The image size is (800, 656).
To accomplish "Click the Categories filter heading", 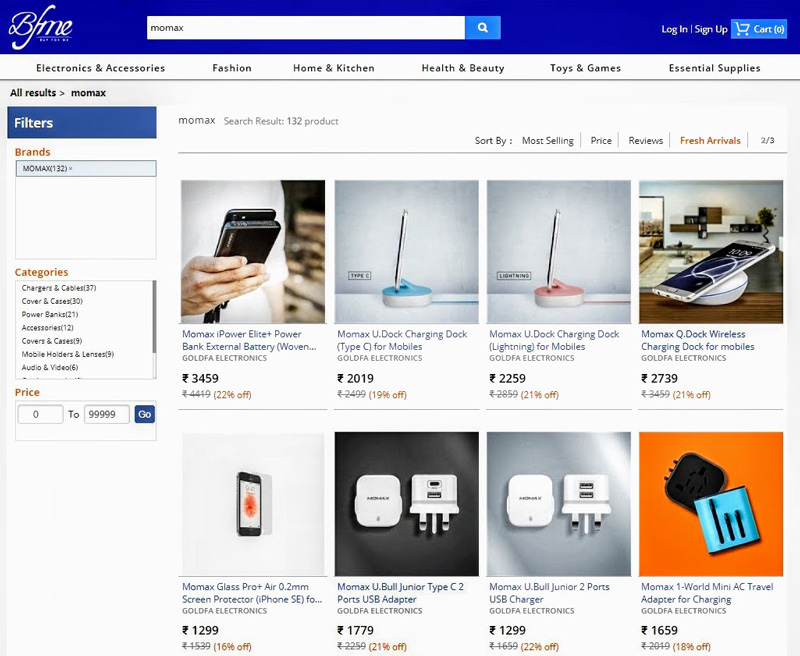I will click(41, 272).
